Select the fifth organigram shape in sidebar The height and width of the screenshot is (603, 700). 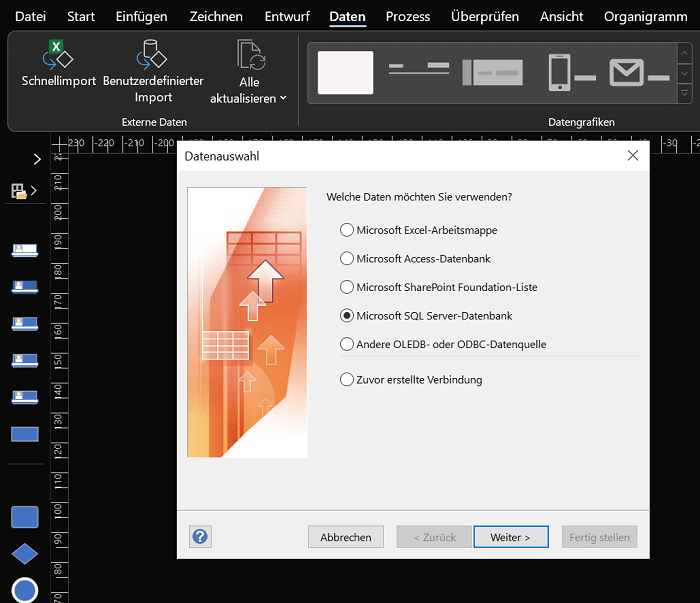click(x=25, y=397)
